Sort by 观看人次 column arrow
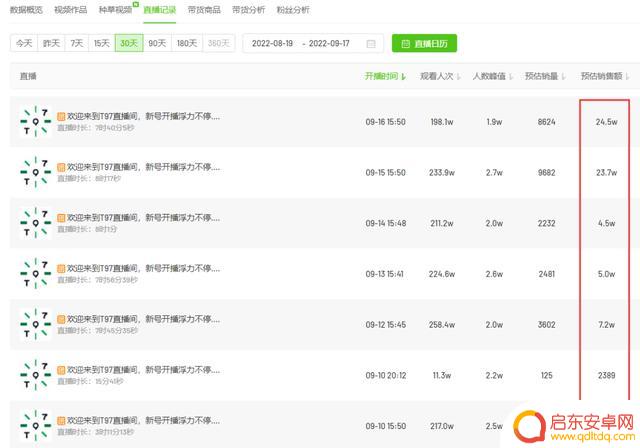The image size is (640, 448). point(459,77)
